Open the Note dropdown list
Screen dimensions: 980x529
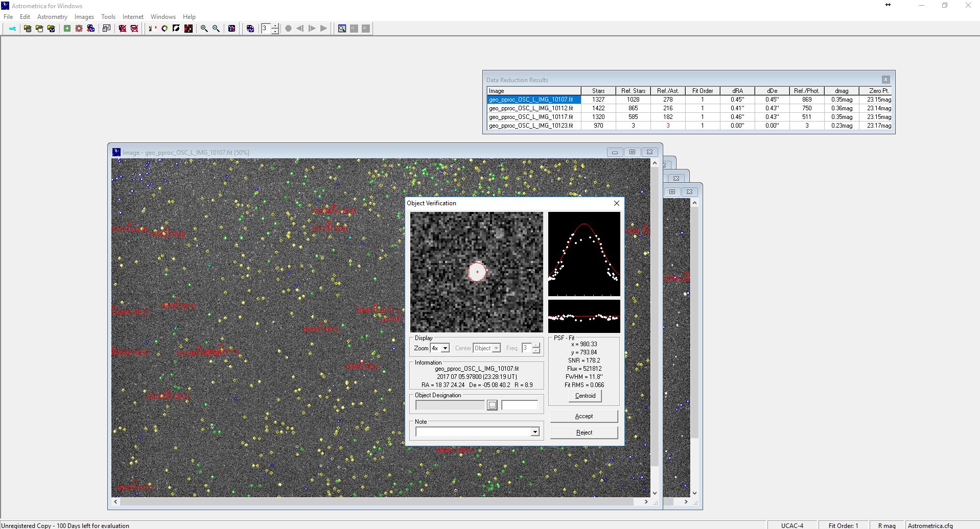(535, 432)
